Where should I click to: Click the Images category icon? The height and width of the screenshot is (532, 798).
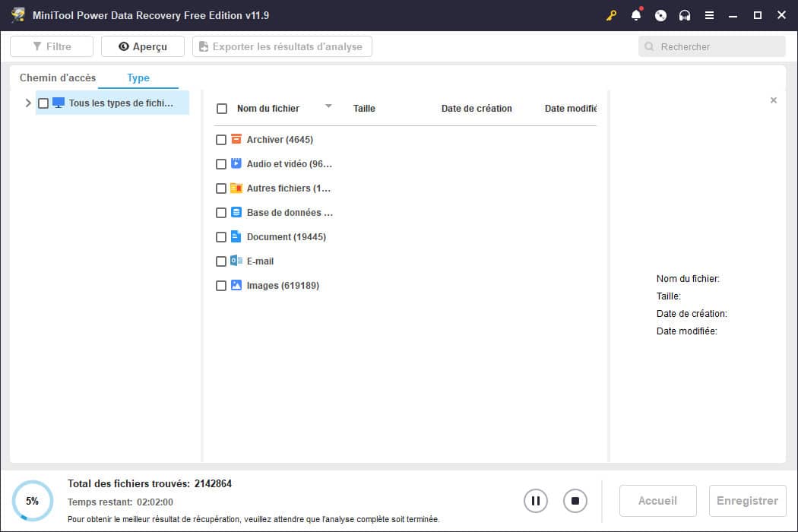pos(236,285)
